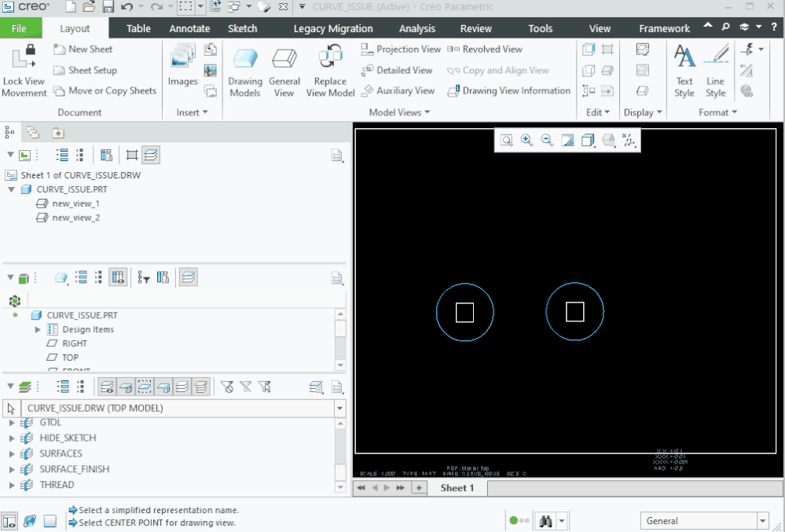
Task: Click the model tree tab icon
Action: click(x=9, y=133)
